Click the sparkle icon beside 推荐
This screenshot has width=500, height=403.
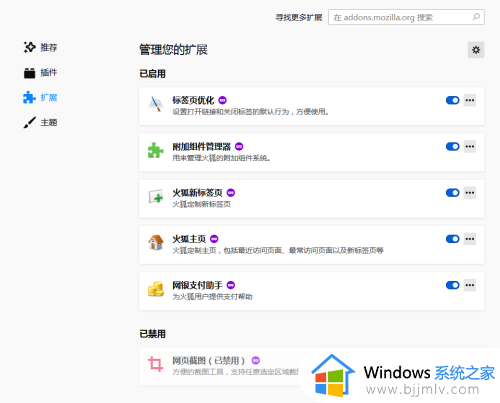tap(29, 47)
